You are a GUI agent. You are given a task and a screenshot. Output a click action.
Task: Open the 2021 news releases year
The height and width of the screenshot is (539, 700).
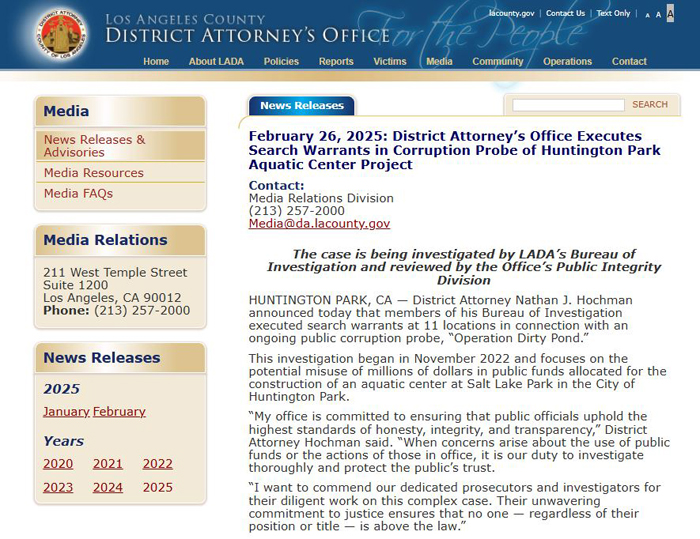(x=108, y=464)
